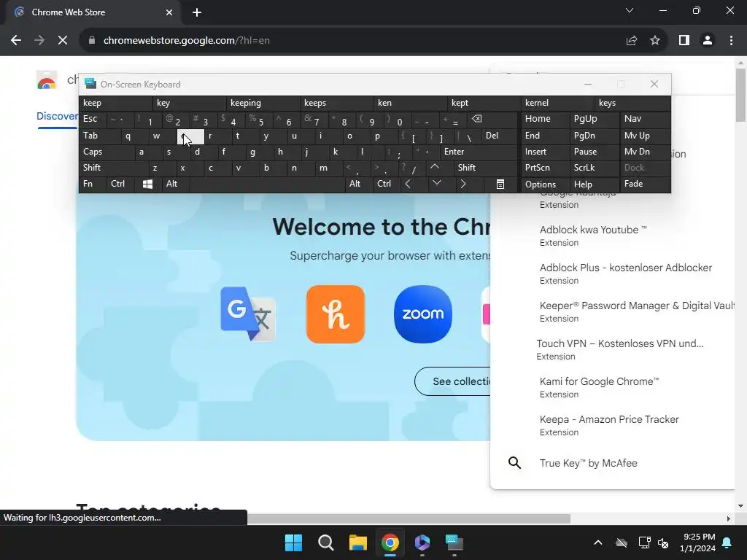Open Chrome side panel icon
747x560 pixels.
point(684,41)
